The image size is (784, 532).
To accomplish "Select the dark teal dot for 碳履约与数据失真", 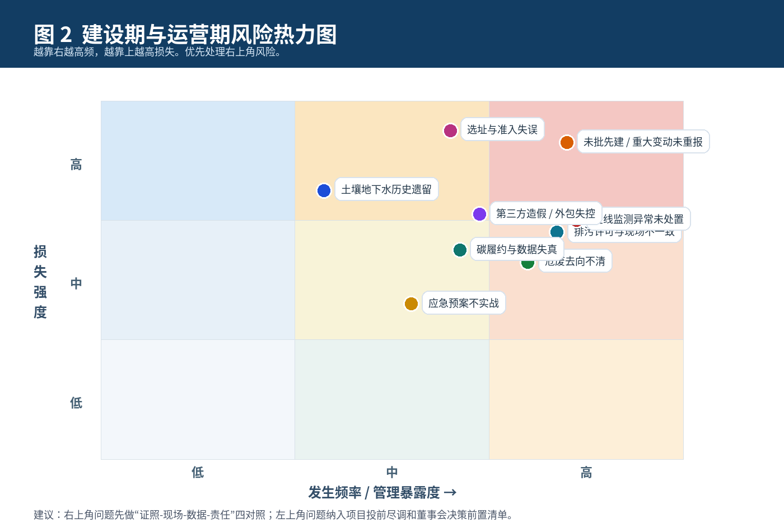I will 460,250.
